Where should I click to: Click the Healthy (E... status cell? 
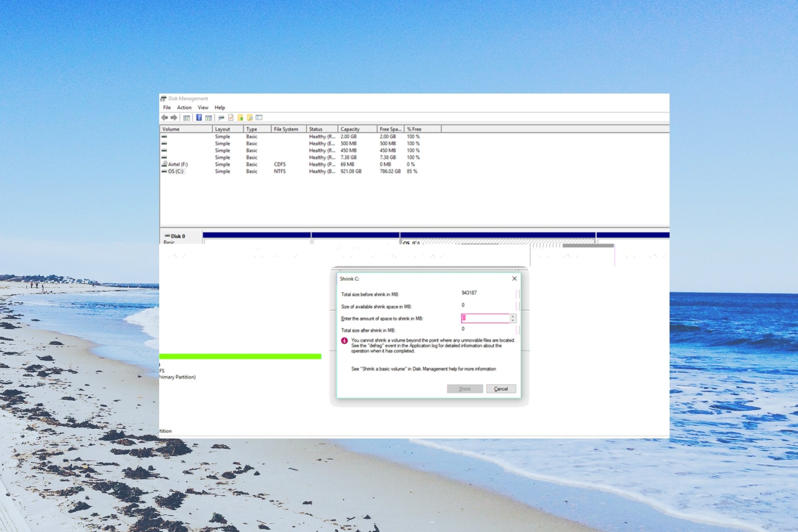322,143
